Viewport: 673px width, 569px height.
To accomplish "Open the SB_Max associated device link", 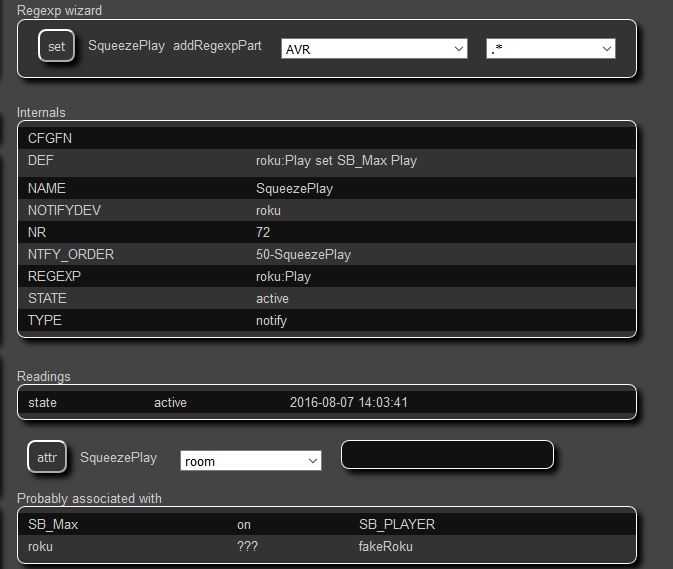I will tap(47, 524).
